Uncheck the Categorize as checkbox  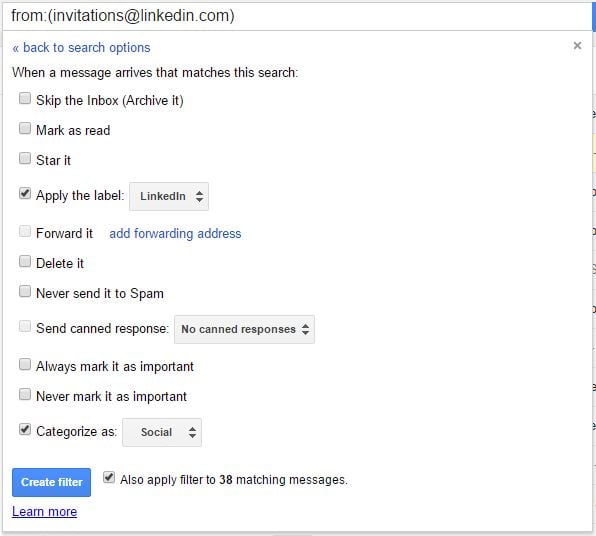[25, 430]
